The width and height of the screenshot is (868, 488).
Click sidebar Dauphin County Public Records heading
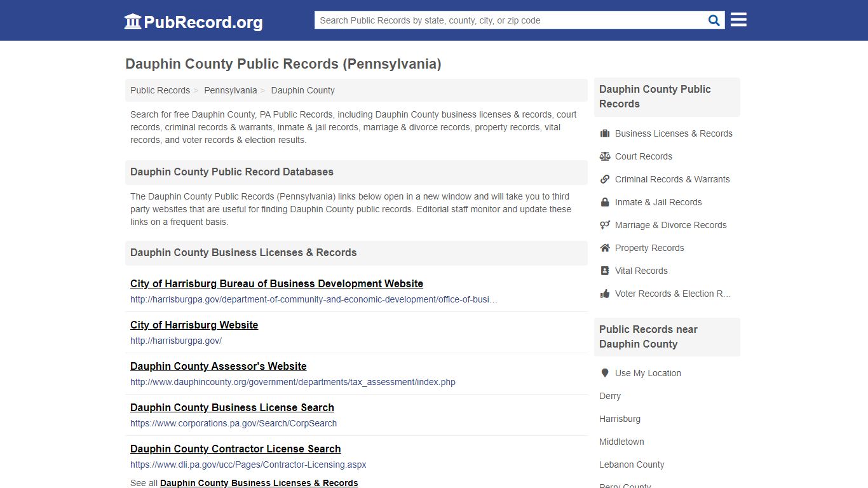[655, 97]
